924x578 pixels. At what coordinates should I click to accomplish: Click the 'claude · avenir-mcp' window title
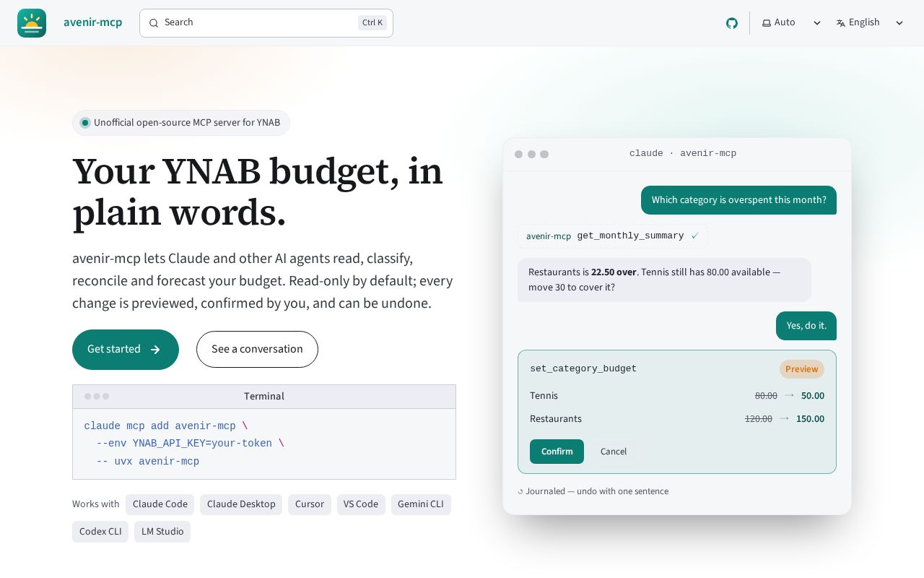(683, 154)
